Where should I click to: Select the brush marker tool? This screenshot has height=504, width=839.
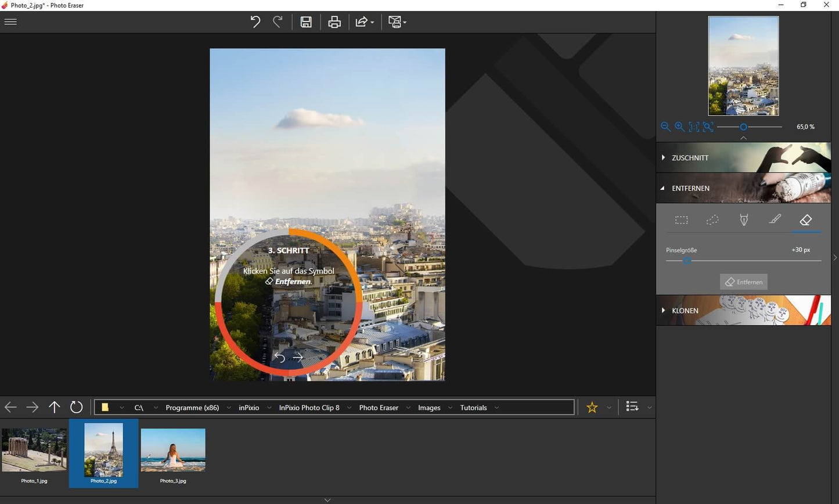[x=775, y=220]
